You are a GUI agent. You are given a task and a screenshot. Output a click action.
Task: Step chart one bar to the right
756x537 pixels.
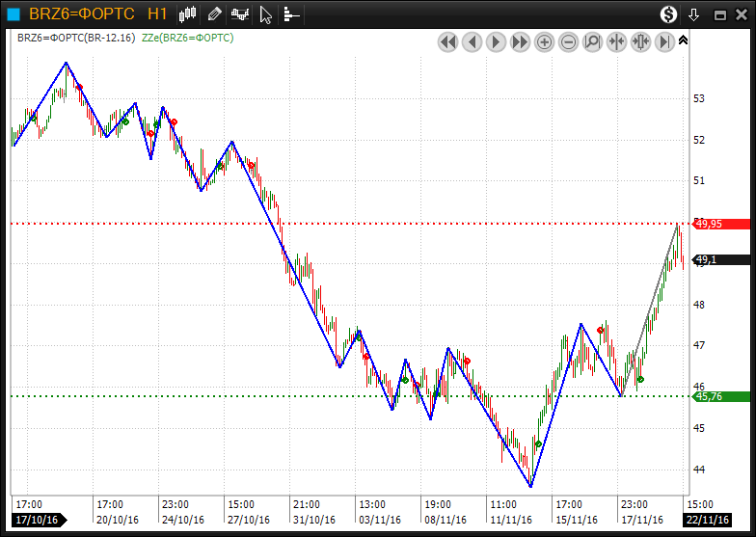(496, 41)
